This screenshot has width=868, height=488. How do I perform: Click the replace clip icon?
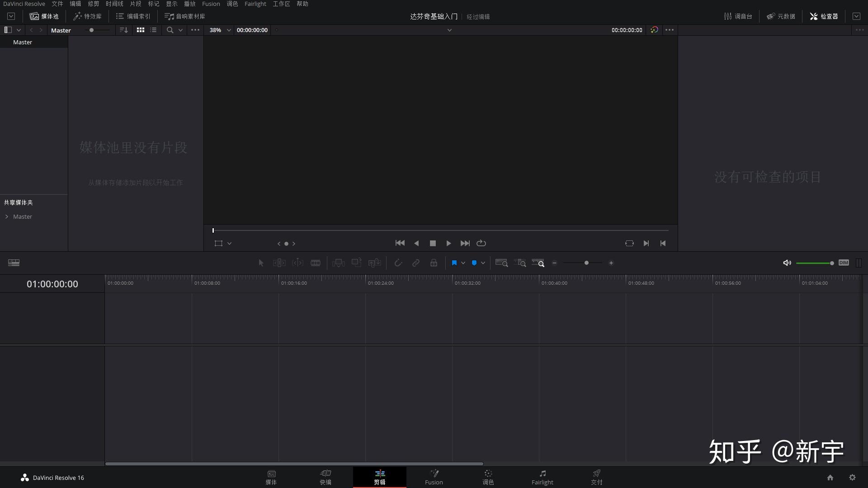pos(375,263)
